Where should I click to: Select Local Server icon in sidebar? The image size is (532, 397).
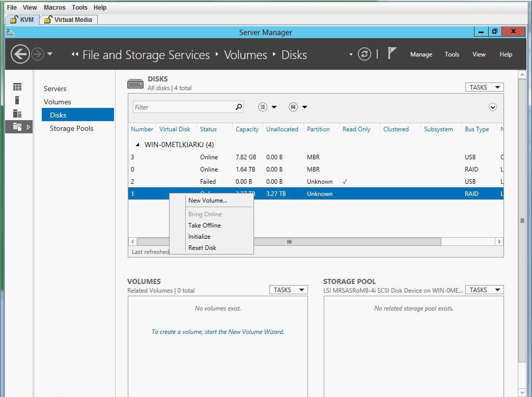(17, 100)
